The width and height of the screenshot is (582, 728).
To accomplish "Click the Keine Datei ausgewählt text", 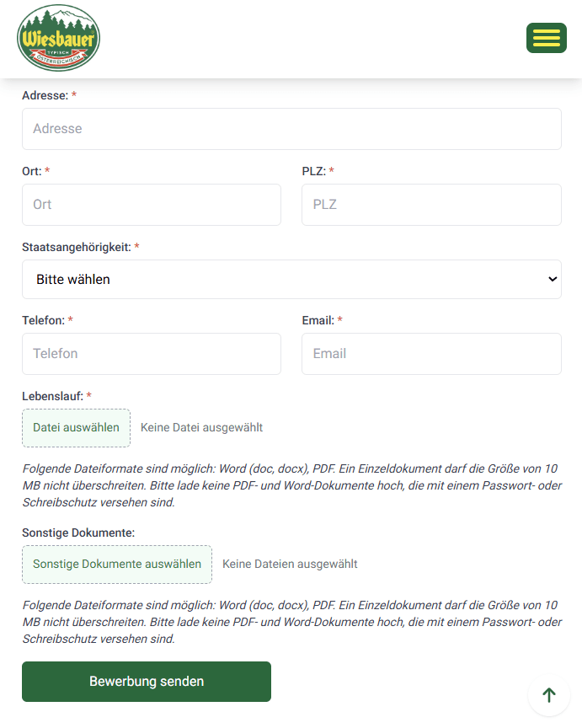I will tap(201, 427).
